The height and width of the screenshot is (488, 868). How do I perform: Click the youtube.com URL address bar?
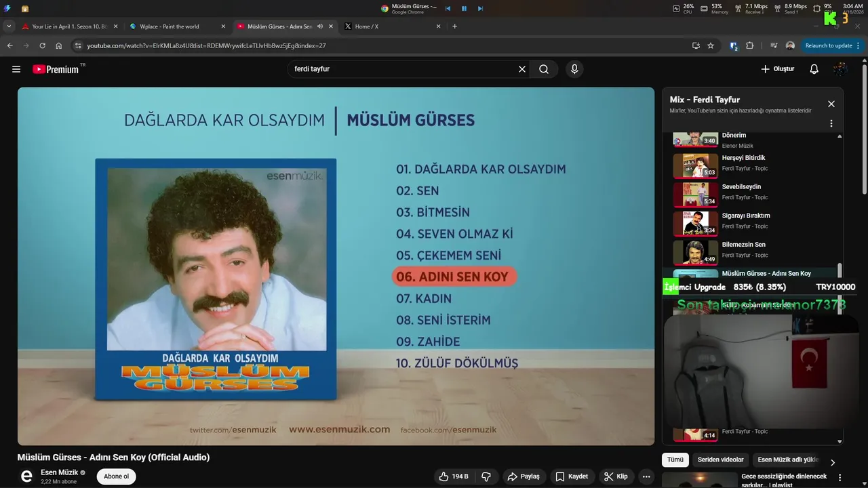[380, 45]
